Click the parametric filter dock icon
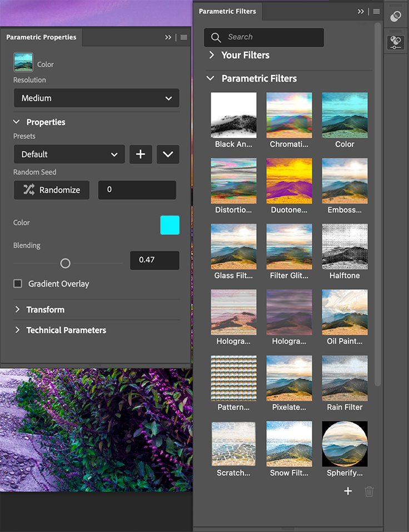409x532 pixels. (396, 43)
